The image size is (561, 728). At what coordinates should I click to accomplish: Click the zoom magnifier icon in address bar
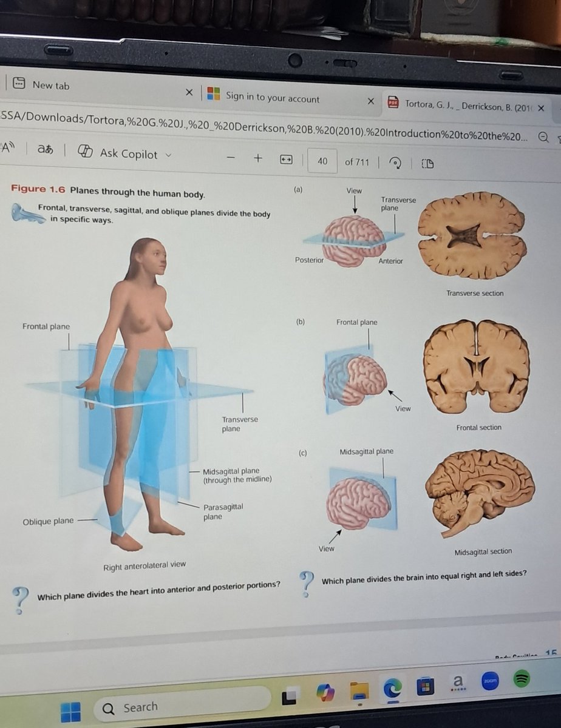pos(544,138)
